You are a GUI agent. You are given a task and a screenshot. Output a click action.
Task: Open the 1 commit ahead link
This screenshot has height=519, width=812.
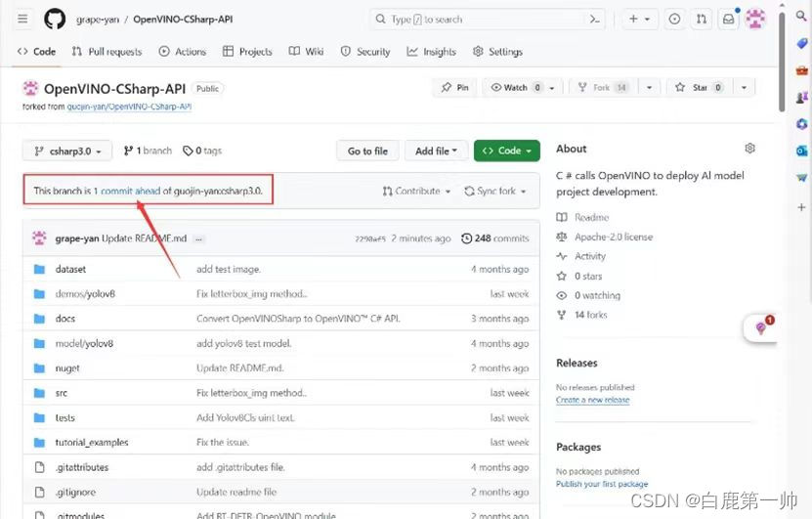coord(127,191)
